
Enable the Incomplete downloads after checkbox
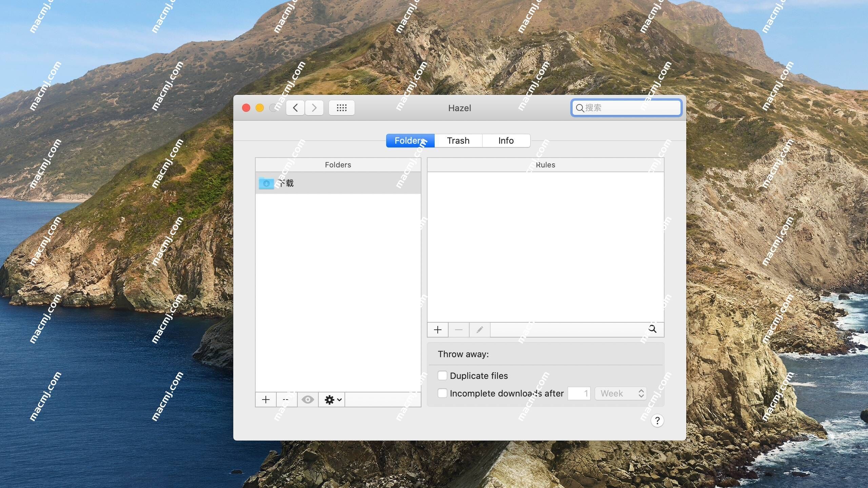(442, 393)
